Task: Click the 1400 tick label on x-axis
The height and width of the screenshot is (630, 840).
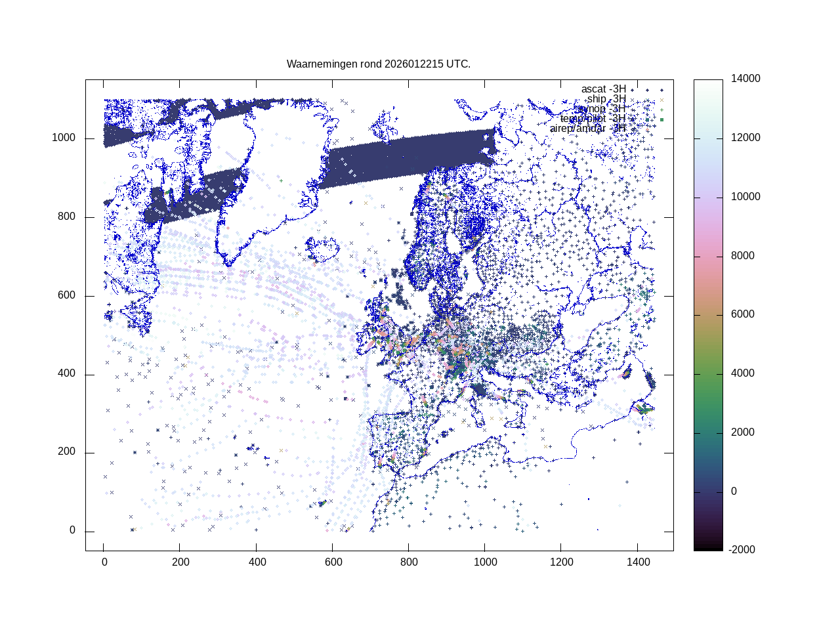Action: (x=638, y=562)
